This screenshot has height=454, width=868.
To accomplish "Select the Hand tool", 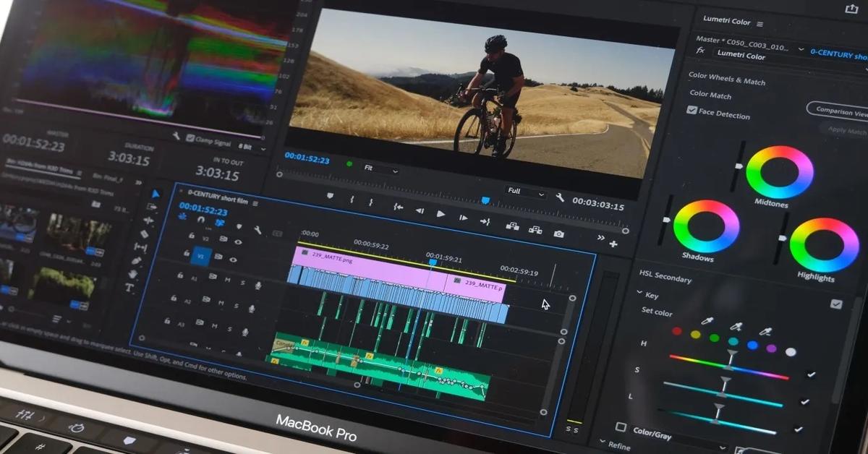I will click(x=133, y=274).
